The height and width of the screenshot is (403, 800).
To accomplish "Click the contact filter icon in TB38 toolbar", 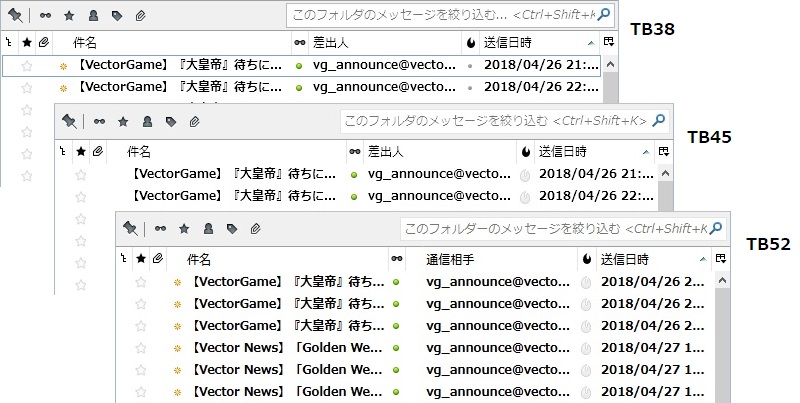I will tap(93, 16).
